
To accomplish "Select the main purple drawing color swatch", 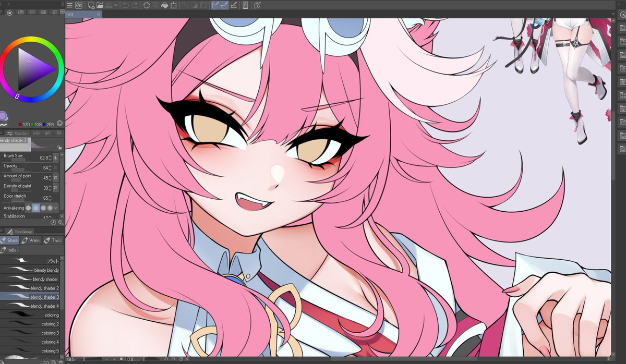I will pyautogui.click(x=3, y=116).
